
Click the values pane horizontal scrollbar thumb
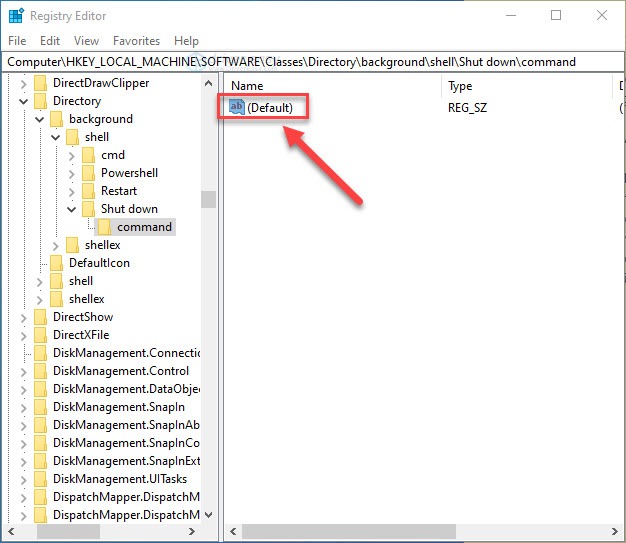349,531
